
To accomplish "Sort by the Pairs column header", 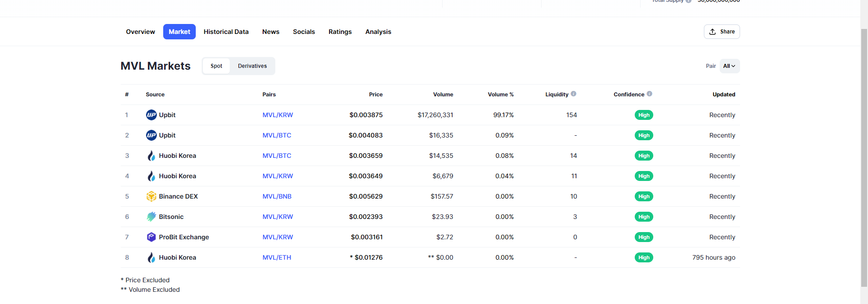I will (x=269, y=95).
